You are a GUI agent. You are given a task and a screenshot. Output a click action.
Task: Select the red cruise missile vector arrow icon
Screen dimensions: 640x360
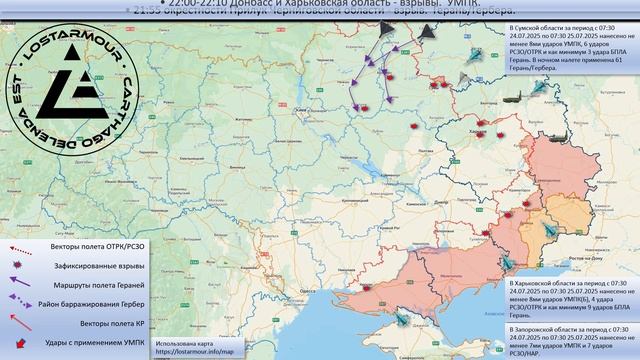coord(20,322)
